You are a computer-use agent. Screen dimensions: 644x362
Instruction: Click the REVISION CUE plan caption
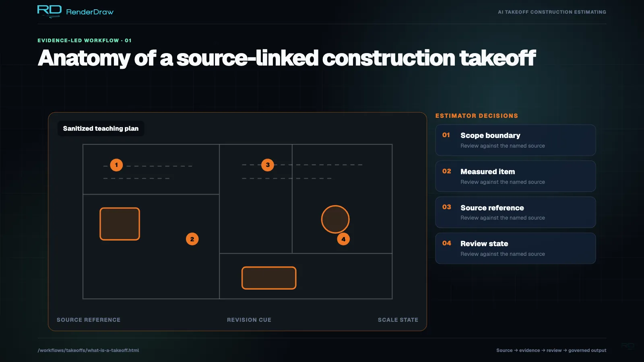pyautogui.click(x=249, y=320)
